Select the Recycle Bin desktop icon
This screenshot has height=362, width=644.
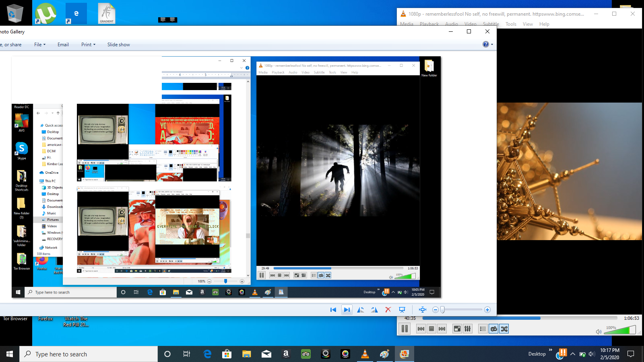click(x=15, y=13)
